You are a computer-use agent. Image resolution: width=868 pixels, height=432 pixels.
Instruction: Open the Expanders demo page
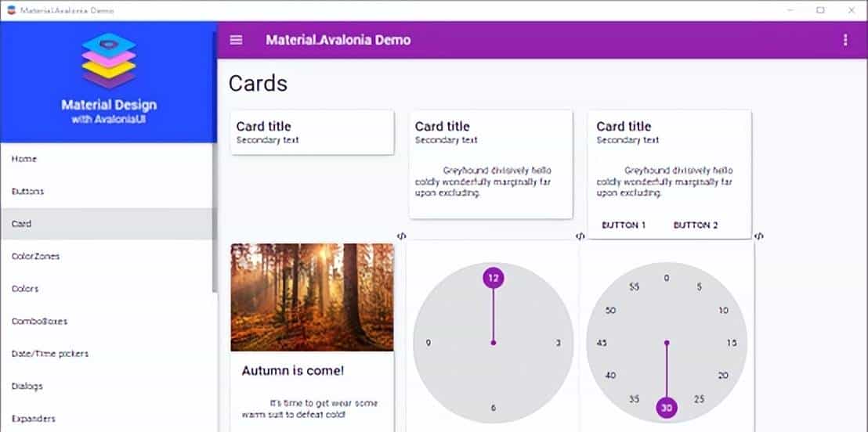pyautogui.click(x=33, y=419)
